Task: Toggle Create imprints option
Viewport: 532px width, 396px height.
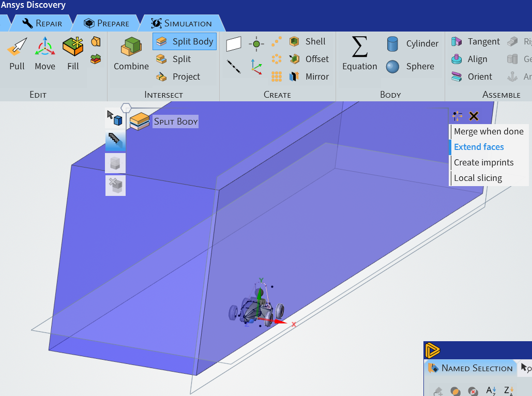Action: [x=483, y=162]
